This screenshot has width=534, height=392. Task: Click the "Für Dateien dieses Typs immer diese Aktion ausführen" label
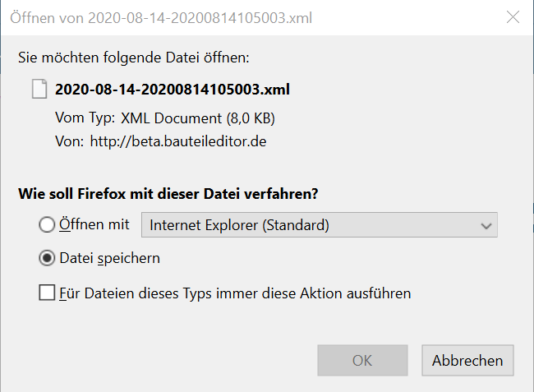(x=235, y=293)
